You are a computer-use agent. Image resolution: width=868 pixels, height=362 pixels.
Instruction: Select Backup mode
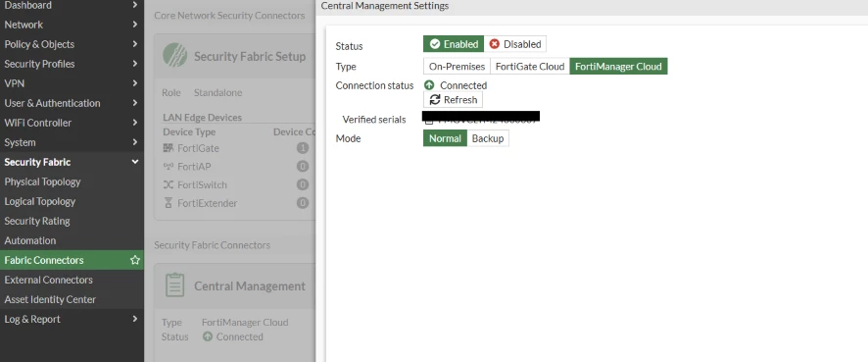[488, 138]
